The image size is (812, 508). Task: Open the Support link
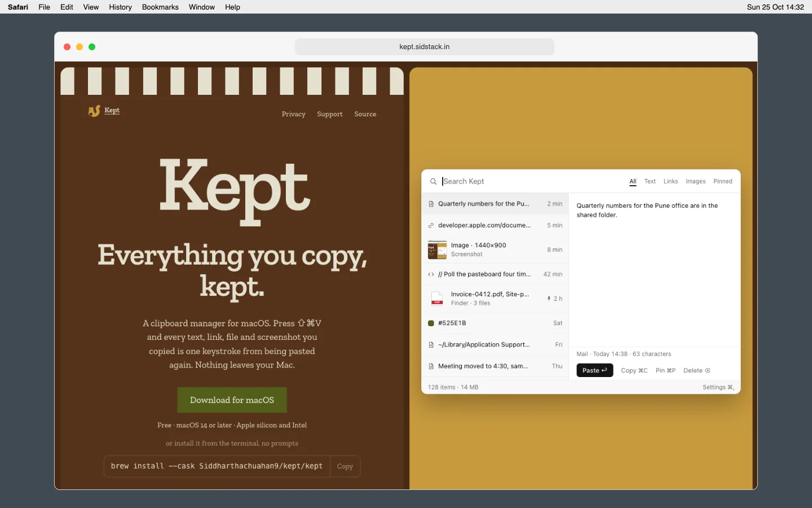click(x=329, y=115)
